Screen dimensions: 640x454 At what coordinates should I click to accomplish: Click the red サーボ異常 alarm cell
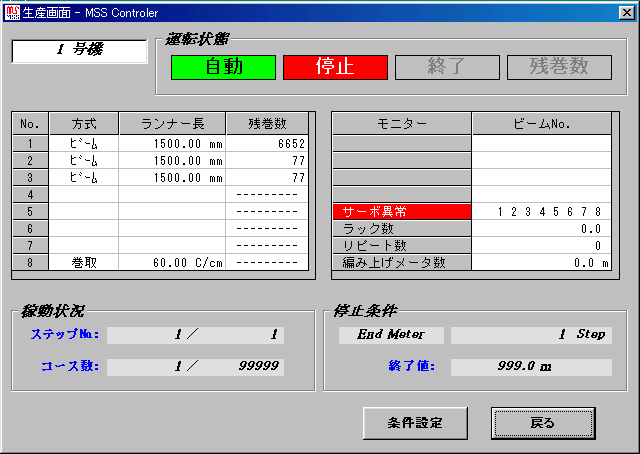(401, 212)
